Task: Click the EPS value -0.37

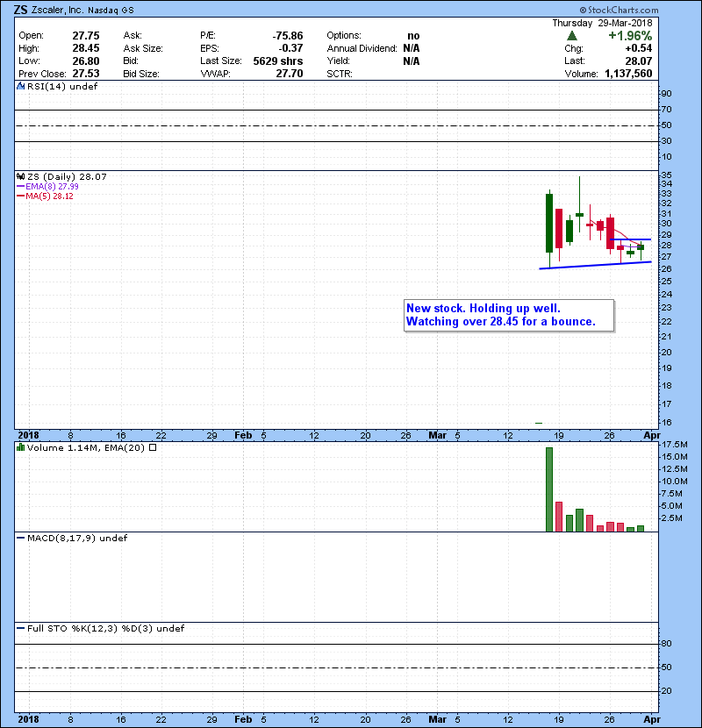Action: coord(290,48)
